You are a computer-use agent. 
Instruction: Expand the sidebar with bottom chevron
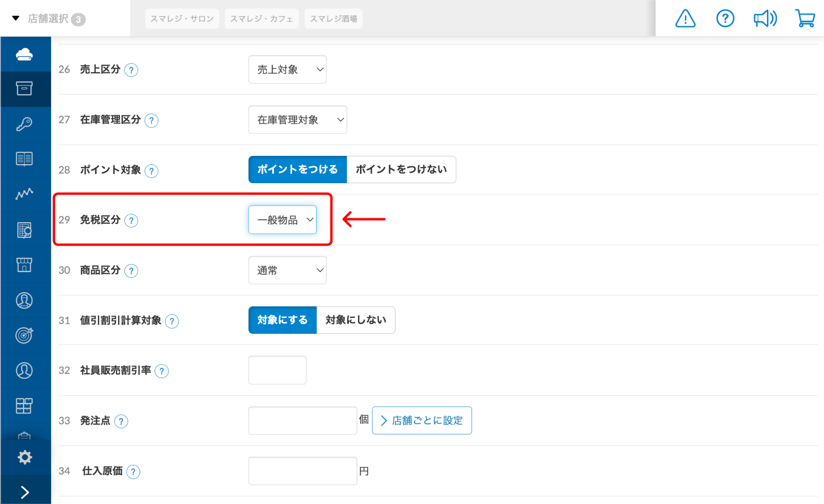[24, 492]
